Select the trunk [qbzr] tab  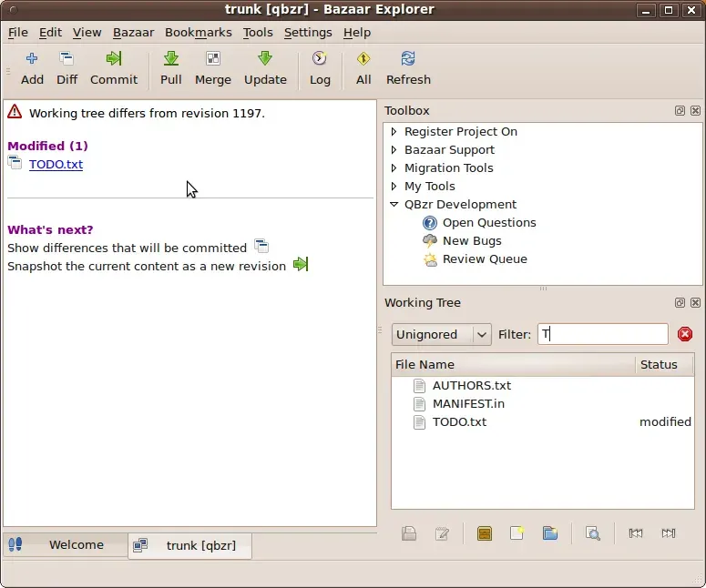(189, 546)
